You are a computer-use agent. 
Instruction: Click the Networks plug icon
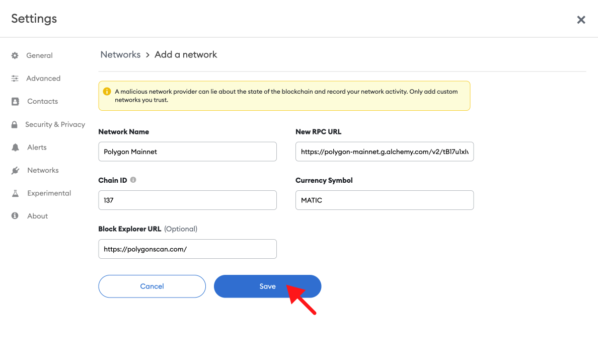pyautogui.click(x=15, y=171)
